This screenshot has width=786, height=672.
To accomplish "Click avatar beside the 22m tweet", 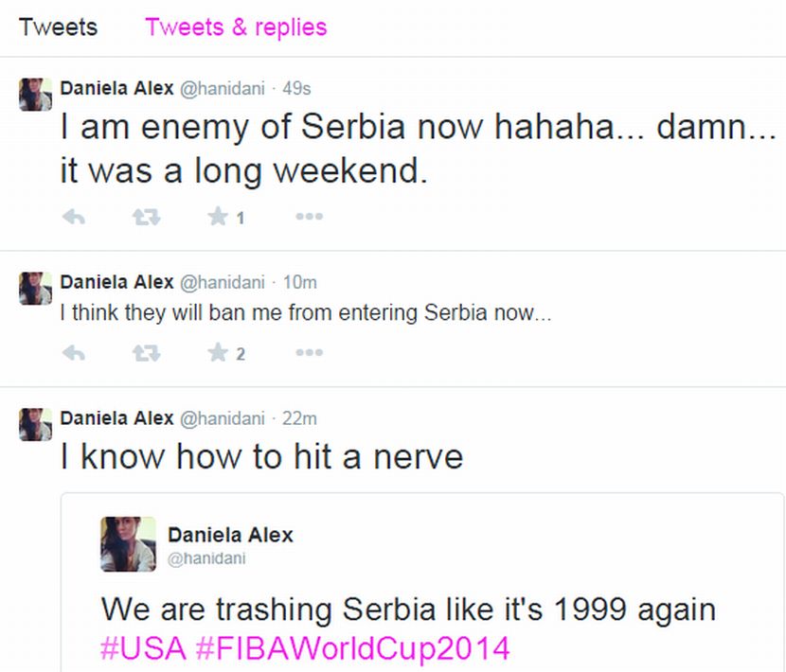I will pos(35,424).
